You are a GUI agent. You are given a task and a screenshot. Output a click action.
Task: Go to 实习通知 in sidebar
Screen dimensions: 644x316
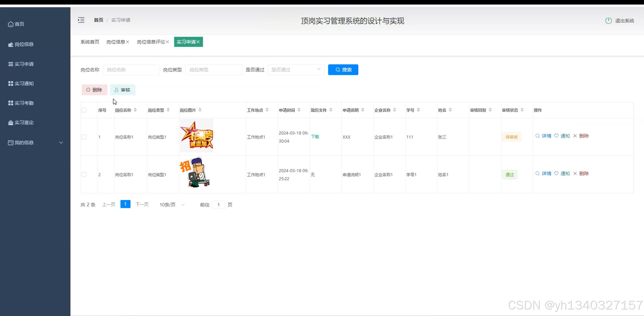pos(24,83)
